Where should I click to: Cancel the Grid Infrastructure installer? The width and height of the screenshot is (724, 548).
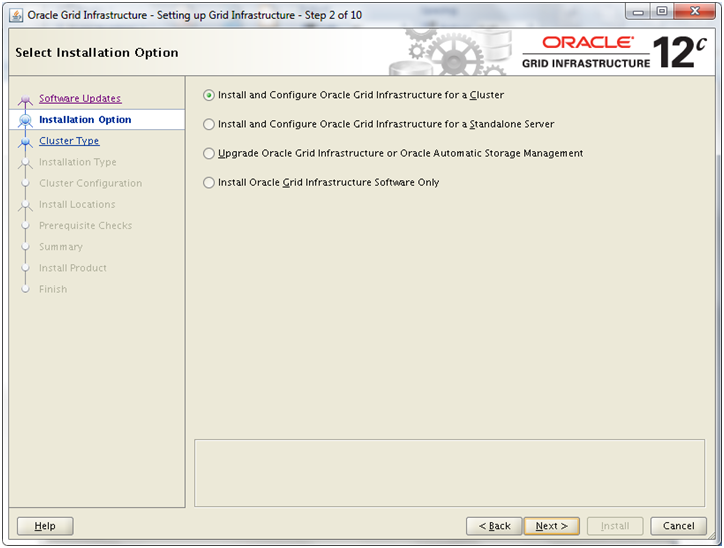(x=678, y=526)
